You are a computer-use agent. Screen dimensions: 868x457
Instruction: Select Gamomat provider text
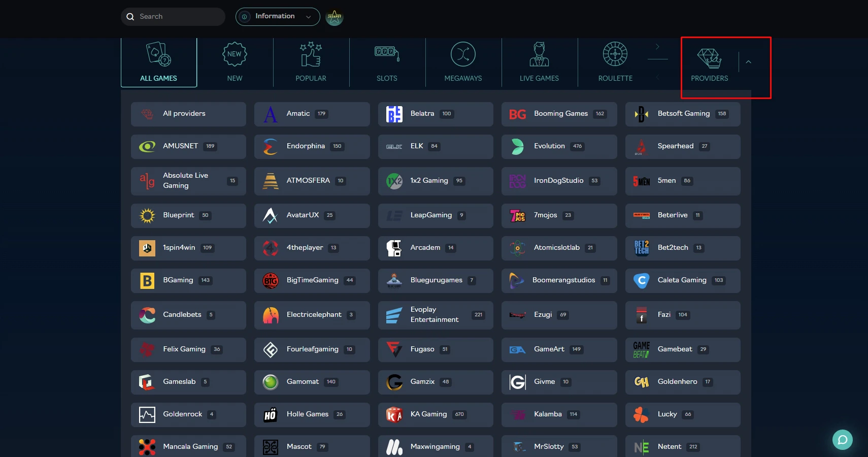click(303, 381)
